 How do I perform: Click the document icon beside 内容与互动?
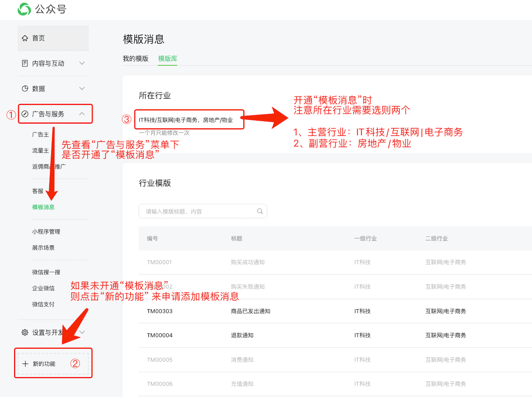pyautogui.click(x=25, y=63)
